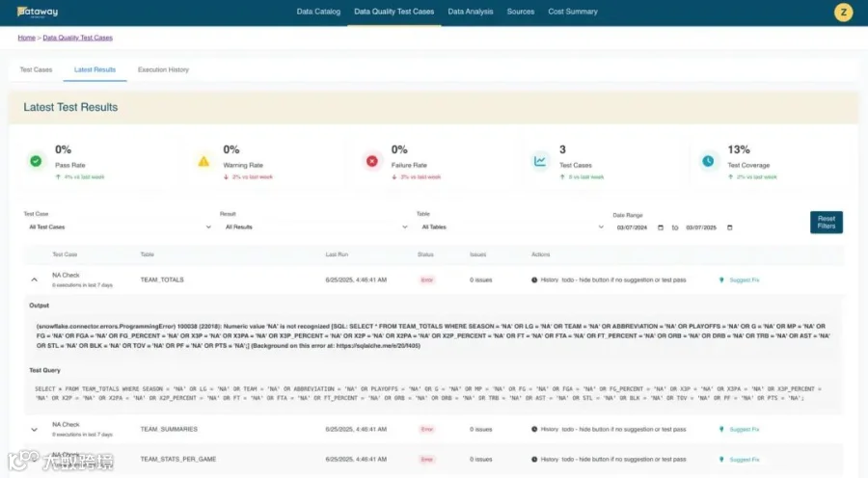The width and height of the screenshot is (868, 478).
Task: Open the All Test Cases dropdown
Action: click(x=120, y=226)
